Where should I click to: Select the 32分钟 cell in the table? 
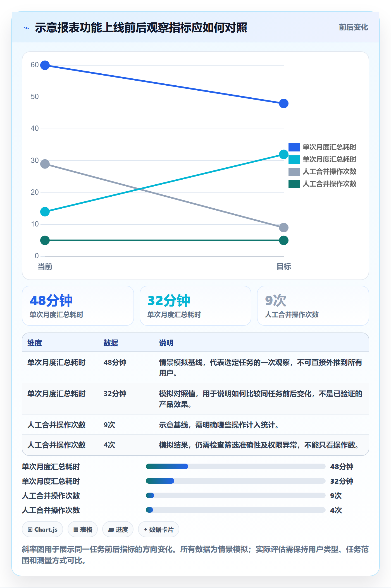click(x=115, y=394)
